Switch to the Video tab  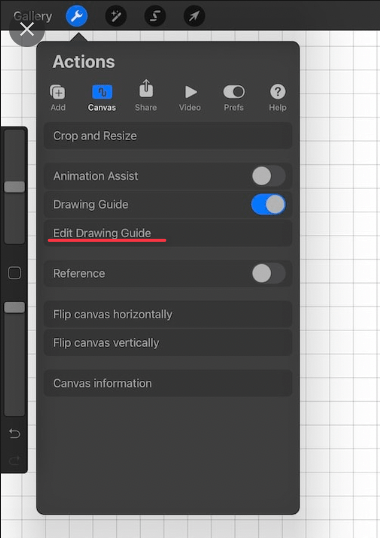click(x=190, y=98)
